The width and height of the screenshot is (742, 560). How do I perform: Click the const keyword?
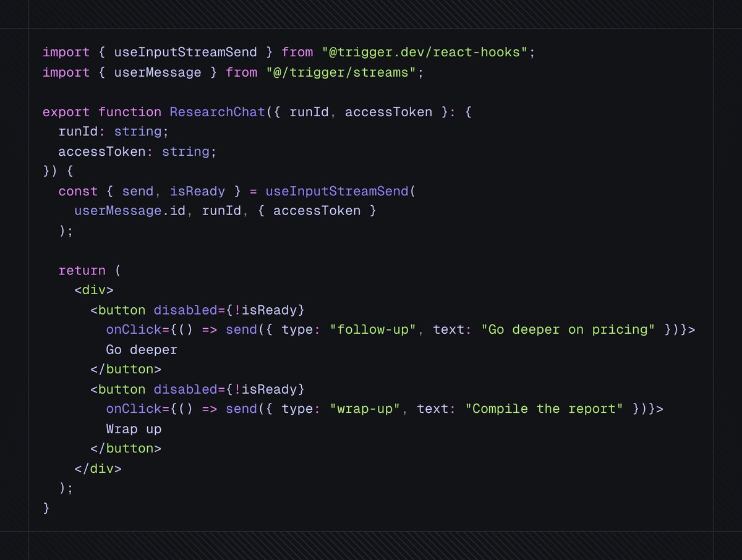coord(78,191)
